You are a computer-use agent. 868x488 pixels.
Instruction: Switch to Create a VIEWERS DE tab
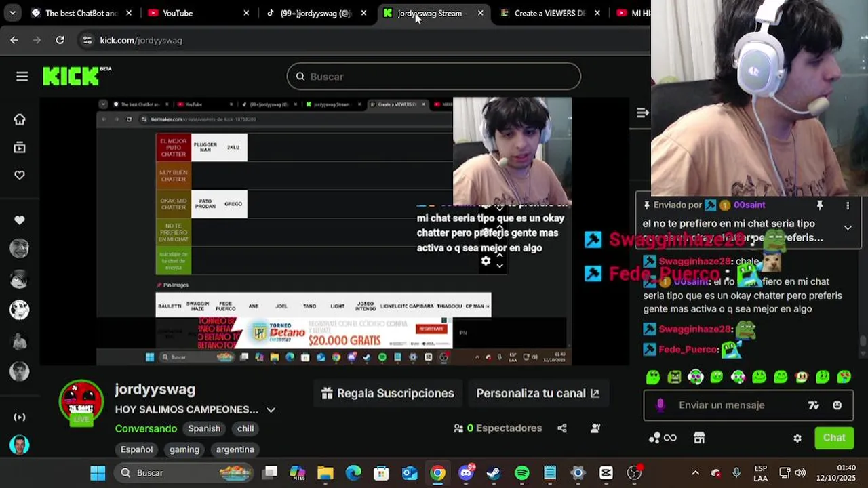pyautogui.click(x=549, y=13)
